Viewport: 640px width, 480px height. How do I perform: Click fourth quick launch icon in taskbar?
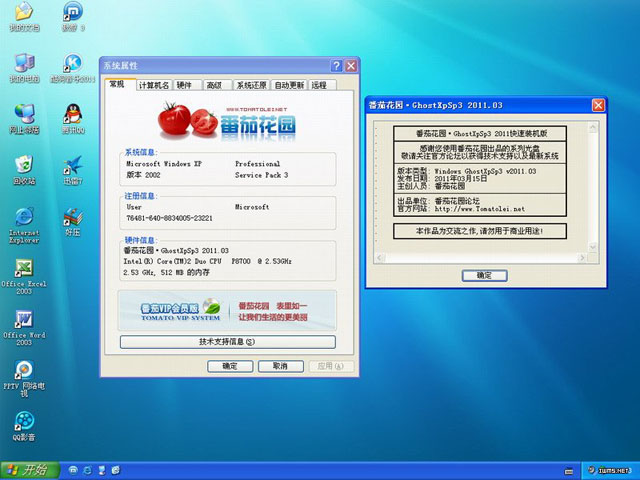(116, 470)
